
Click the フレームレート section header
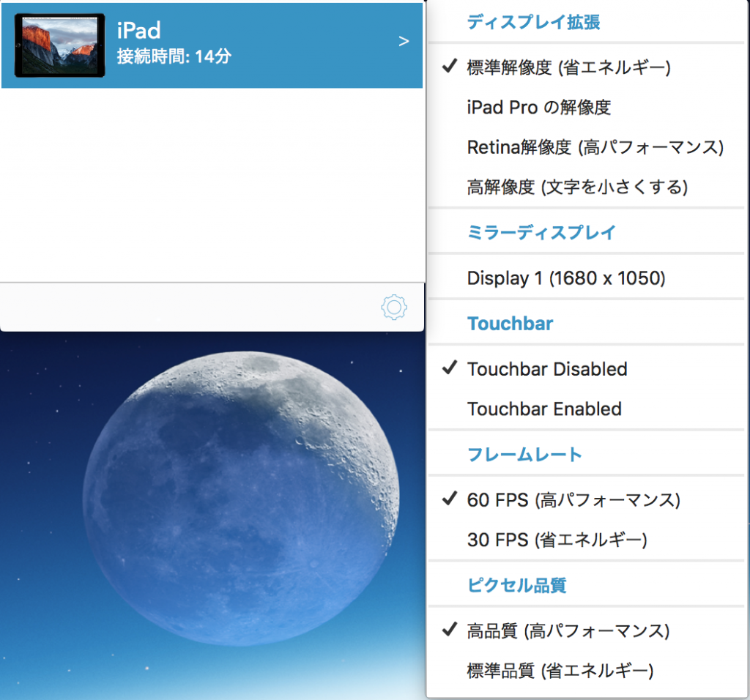click(x=524, y=454)
